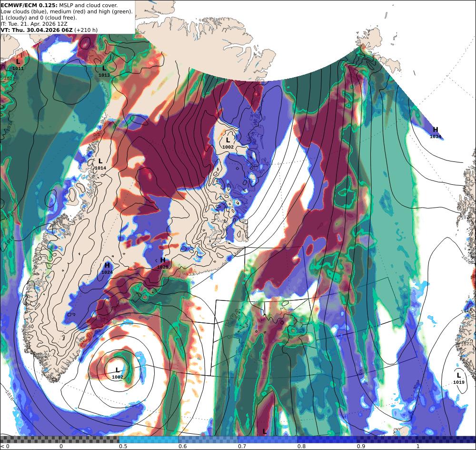The height and width of the screenshot is (450, 476).
Task: Click the H 1034 high pressure marker
Action: pos(436,133)
